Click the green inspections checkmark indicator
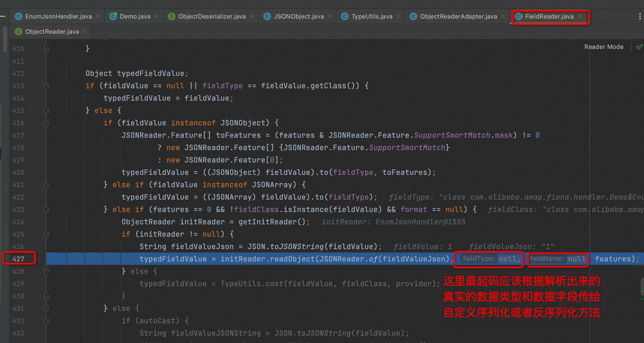Image resolution: width=644 pixels, height=343 pixels. pos(639,47)
